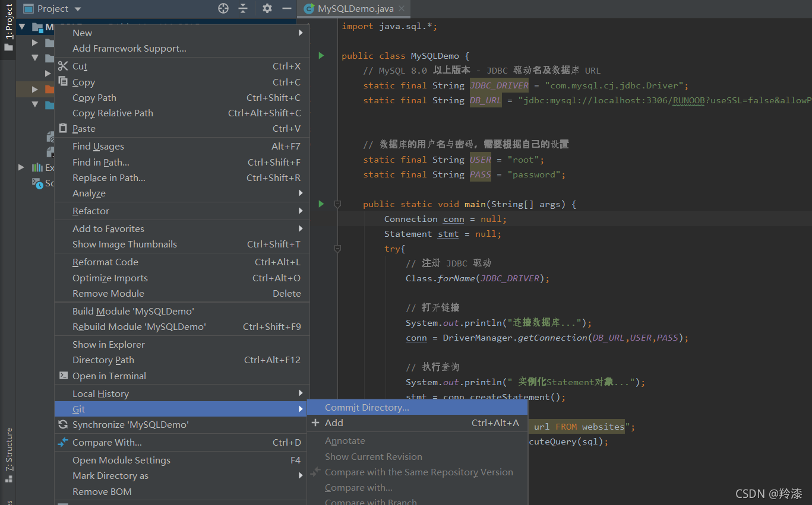Click Connection conn = null; line
812x505 pixels.
(x=446, y=219)
